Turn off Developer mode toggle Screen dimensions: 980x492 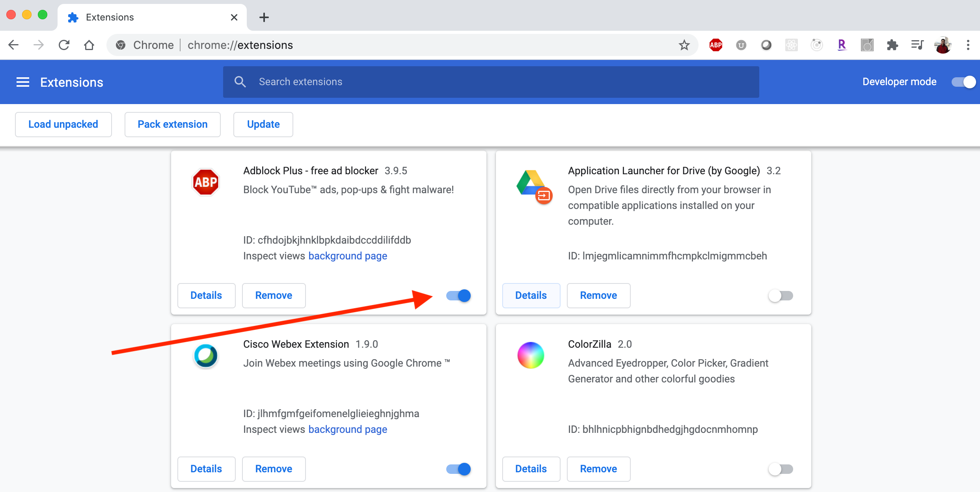click(963, 82)
